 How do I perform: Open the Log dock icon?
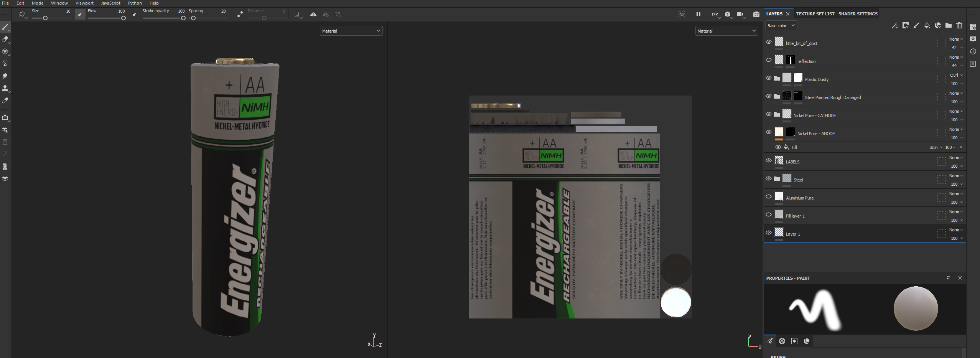973,64
